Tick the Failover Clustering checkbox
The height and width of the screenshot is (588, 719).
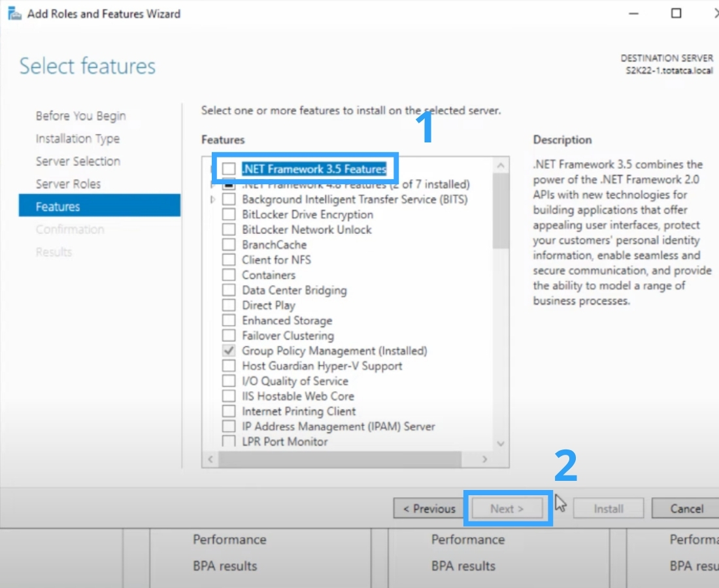pyautogui.click(x=229, y=336)
